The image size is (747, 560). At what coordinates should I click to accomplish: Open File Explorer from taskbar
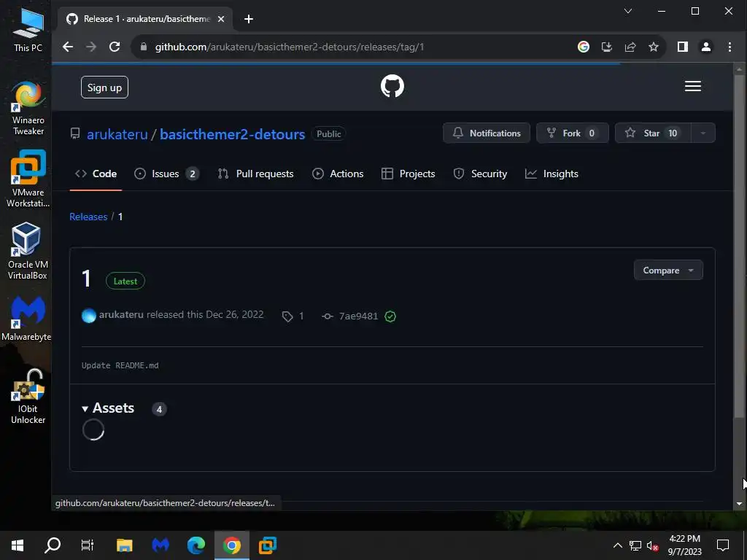click(124, 545)
